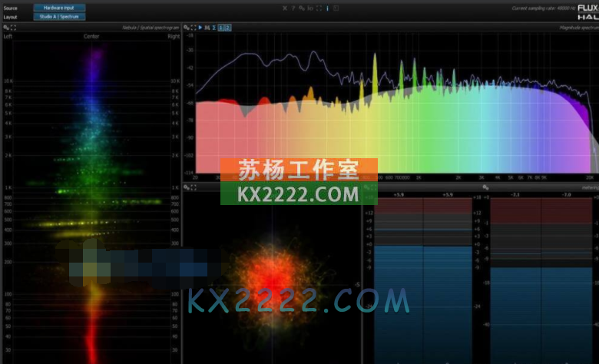The image size is (599, 364).
Task: Maximize the vector scope panel
Action: click(194, 187)
